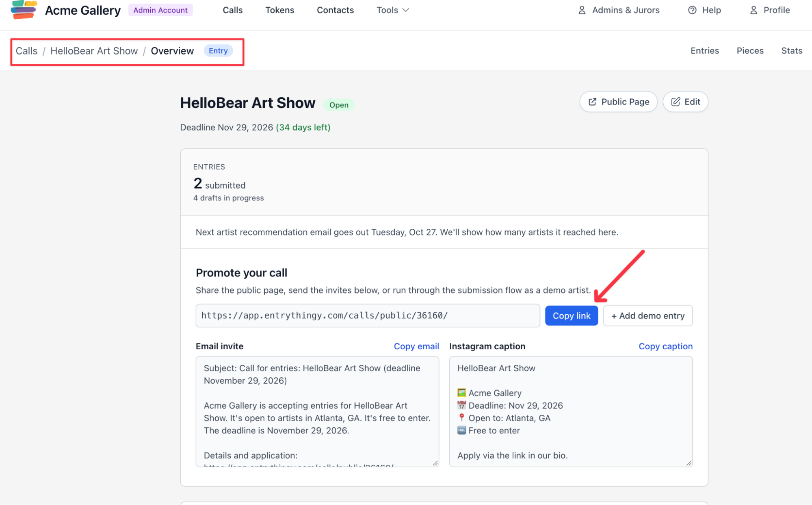Click the Acme Gallery colorful logo
The width and height of the screenshot is (812, 505).
pos(24,10)
